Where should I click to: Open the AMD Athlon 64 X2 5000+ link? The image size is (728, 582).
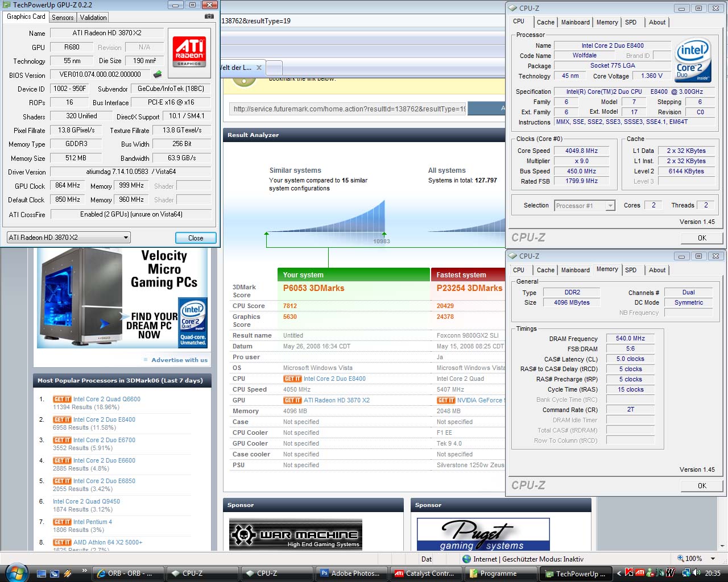108,542
